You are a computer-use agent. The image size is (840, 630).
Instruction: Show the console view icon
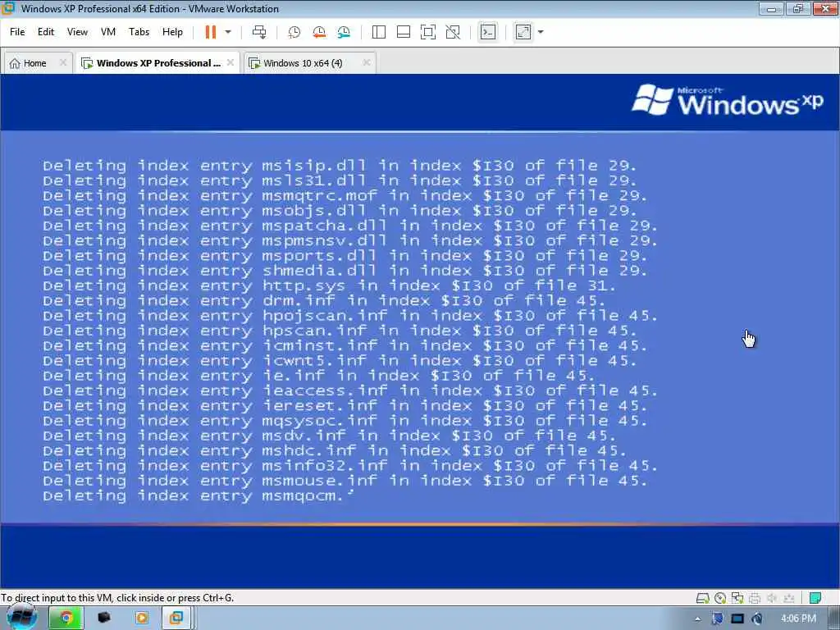(487, 32)
